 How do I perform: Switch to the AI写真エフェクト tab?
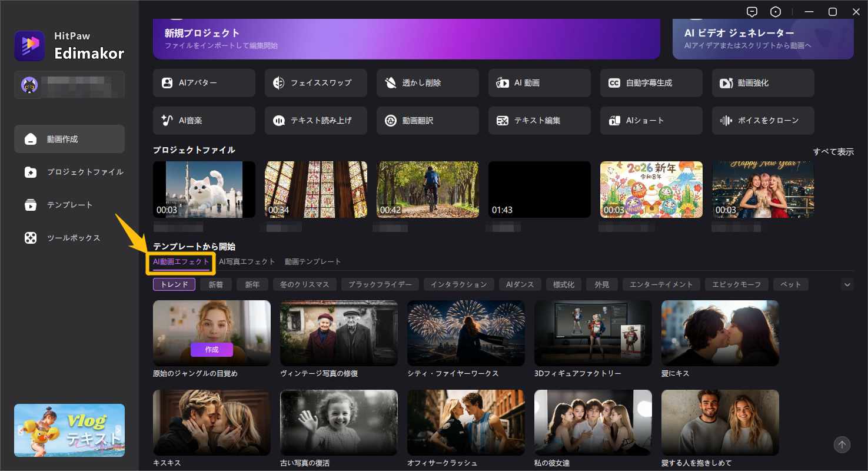coord(247,261)
